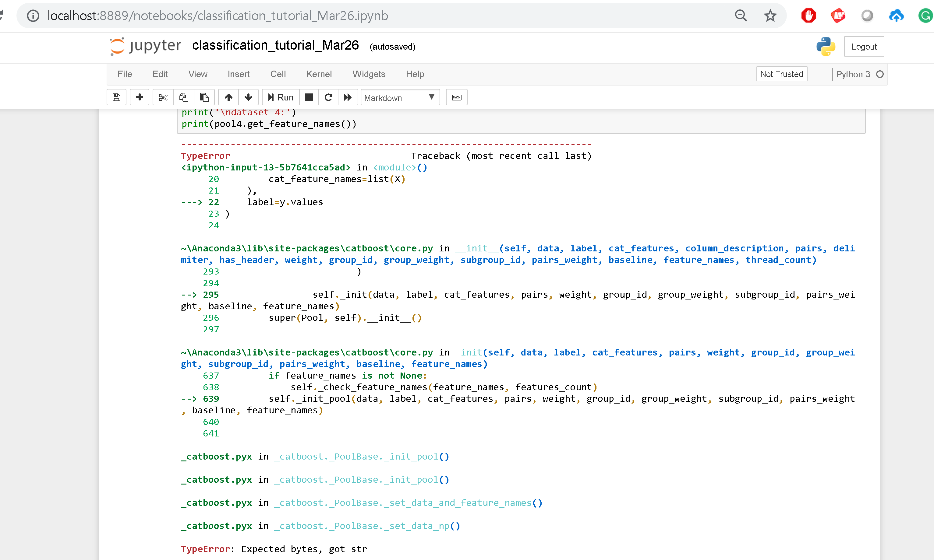The width and height of the screenshot is (934, 560).
Task: Move the selected cell up with arrow icon
Action: [228, 97]
